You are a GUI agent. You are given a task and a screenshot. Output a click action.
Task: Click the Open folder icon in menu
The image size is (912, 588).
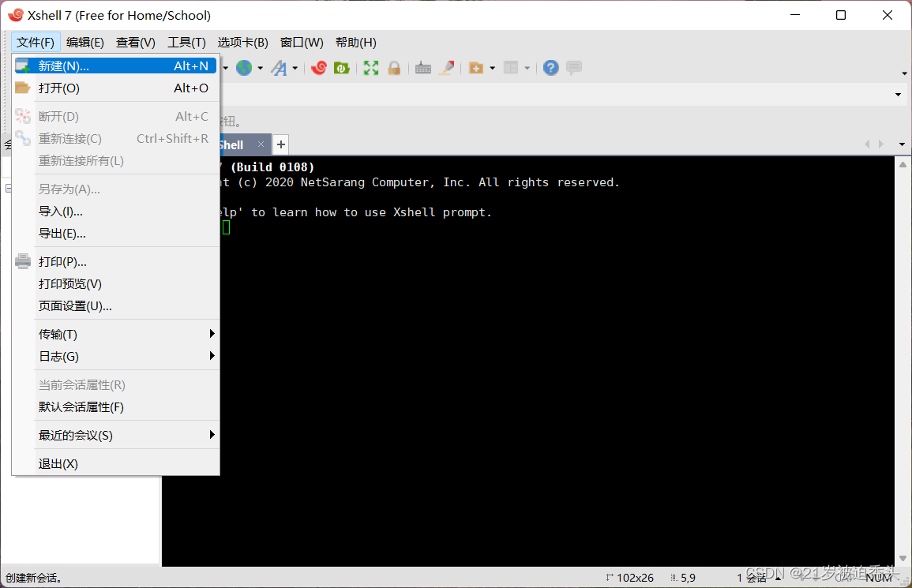(23, 88)
